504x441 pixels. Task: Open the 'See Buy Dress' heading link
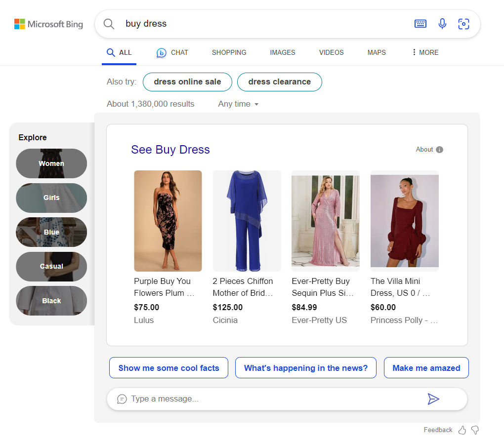(170, 150)
